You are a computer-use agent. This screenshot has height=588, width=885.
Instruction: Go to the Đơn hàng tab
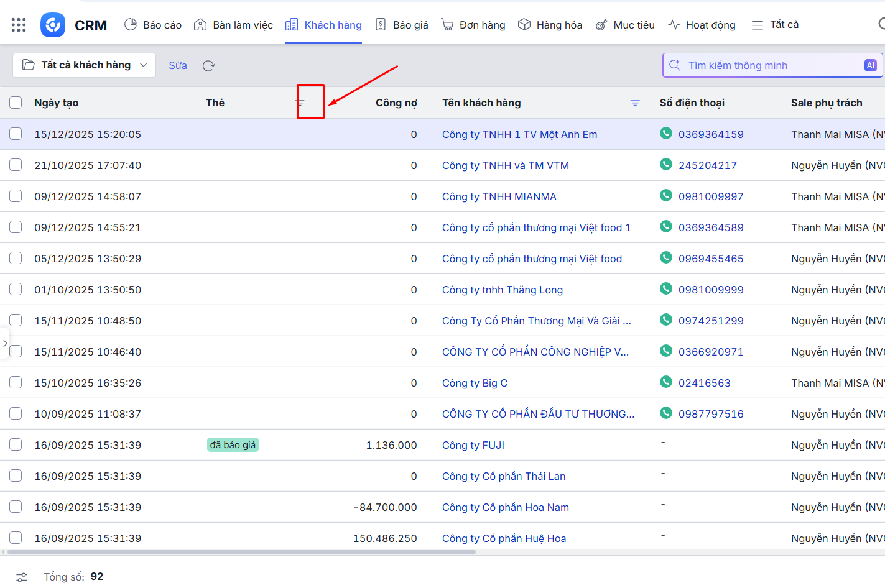click(x=473, y=25)
